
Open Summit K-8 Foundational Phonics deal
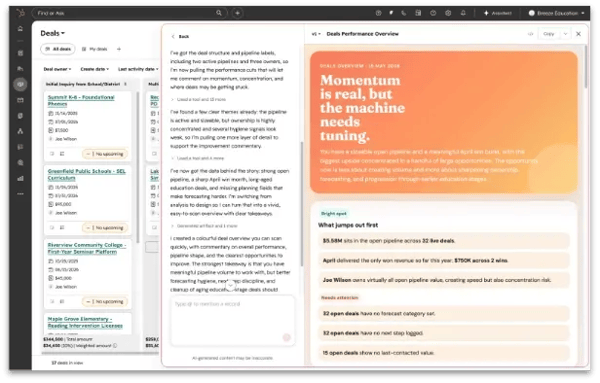[81, 101]
